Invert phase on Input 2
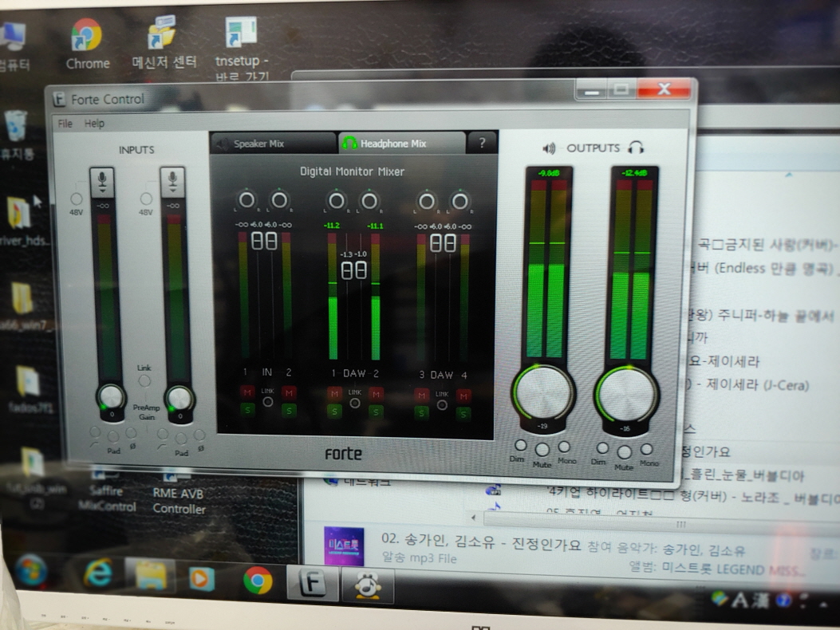Image resolution: width=840 pixels, height=630 pixels. click(x=199, y=435)
